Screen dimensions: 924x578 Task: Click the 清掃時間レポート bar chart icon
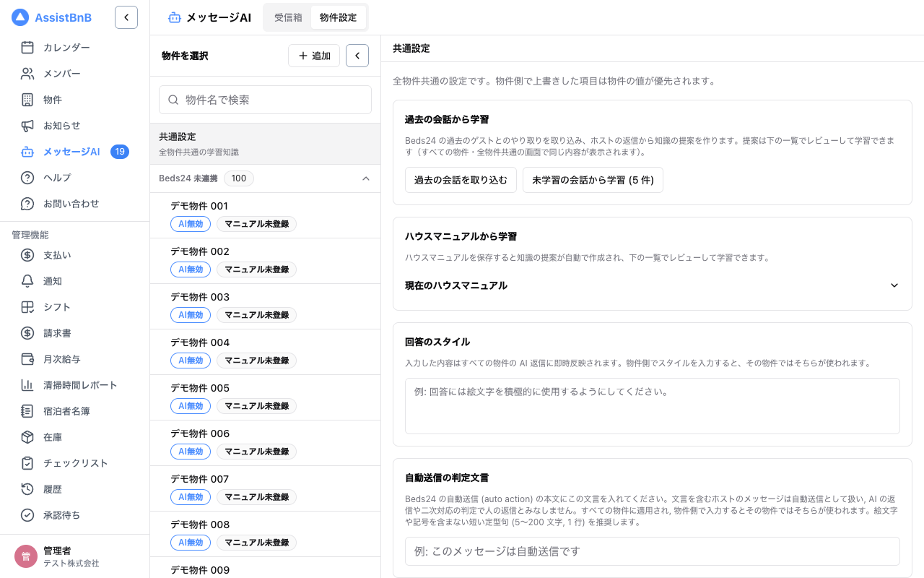pos(27,385)
